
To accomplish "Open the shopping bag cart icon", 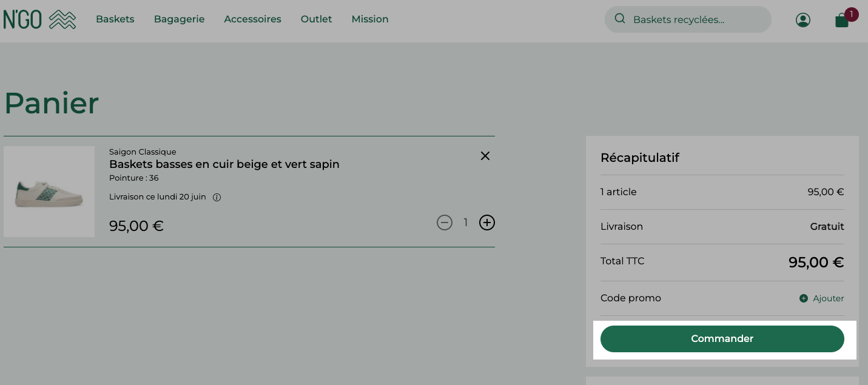I will point(842,21).
